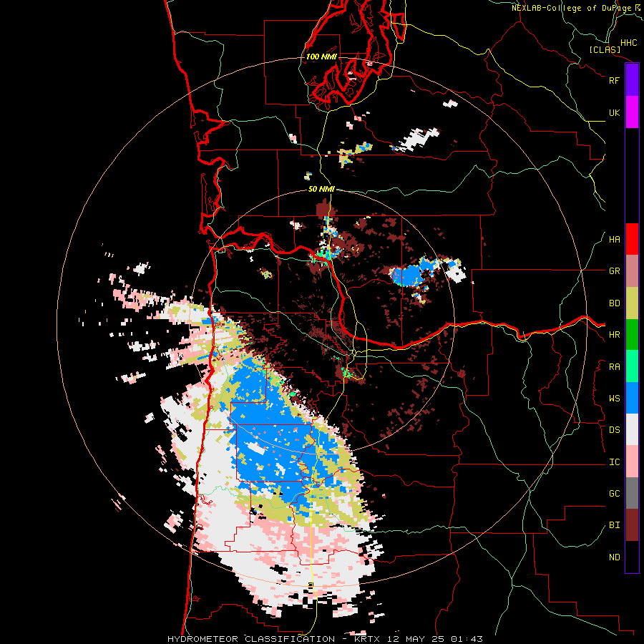
Task: Click the HYDROMETEOR CLASSIFICATION title text
Action: [251, 639]
